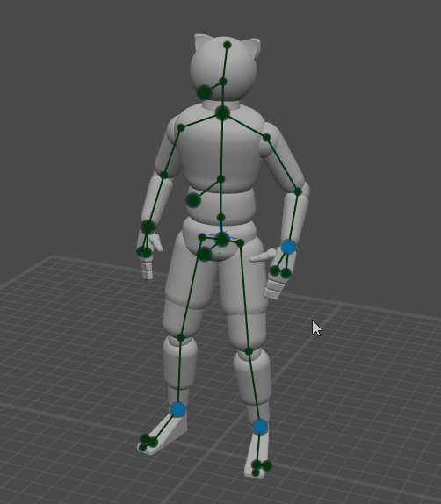Screen dimensions: 441x504
Task: Select the shoulder joint on the view's left
Action: point(181,128)
